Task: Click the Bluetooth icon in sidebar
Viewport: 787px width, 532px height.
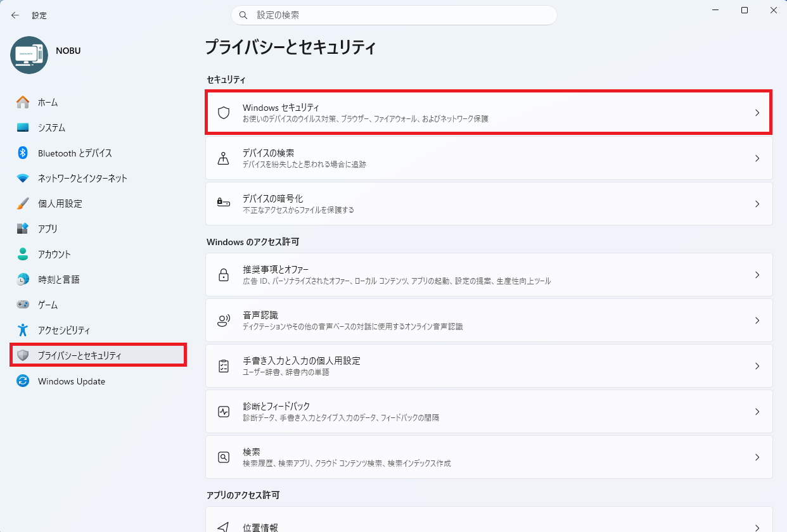Action: 23,153
